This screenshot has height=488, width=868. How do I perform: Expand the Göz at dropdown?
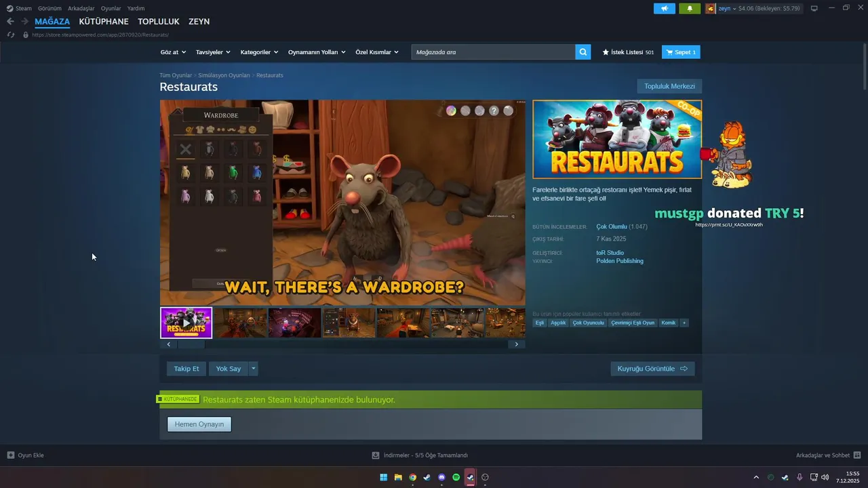[172, 52]
